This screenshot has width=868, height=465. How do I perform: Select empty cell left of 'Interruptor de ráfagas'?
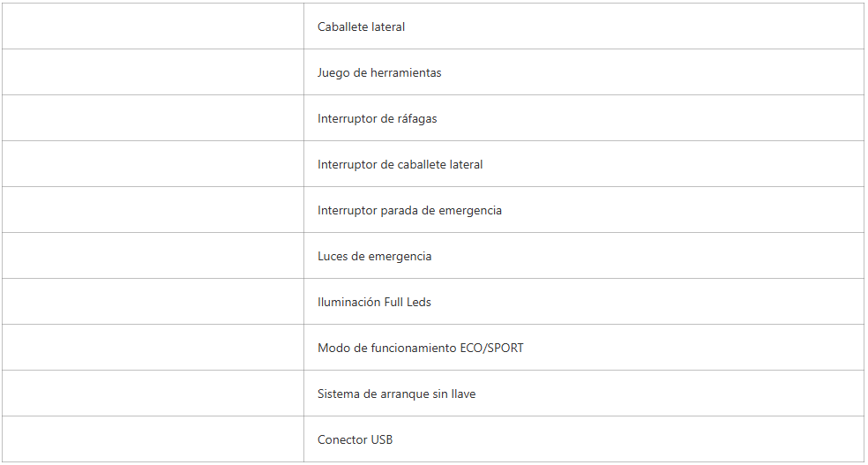153,118
